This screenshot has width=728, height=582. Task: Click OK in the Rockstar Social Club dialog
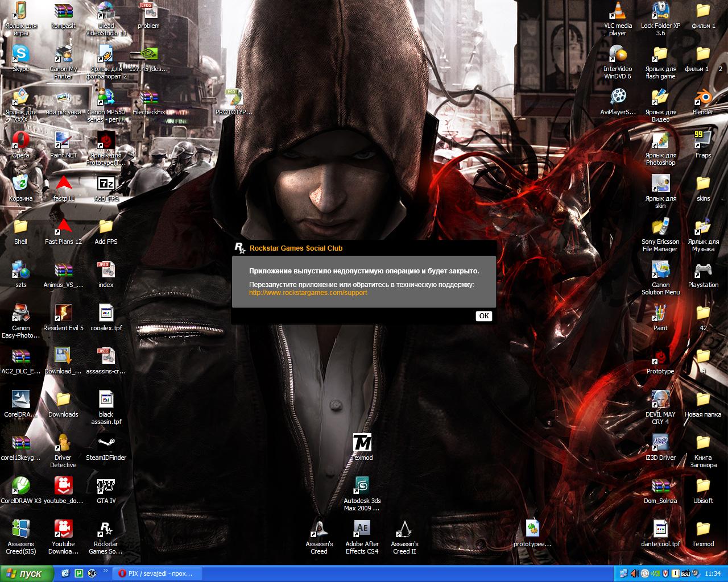(483, 316)
